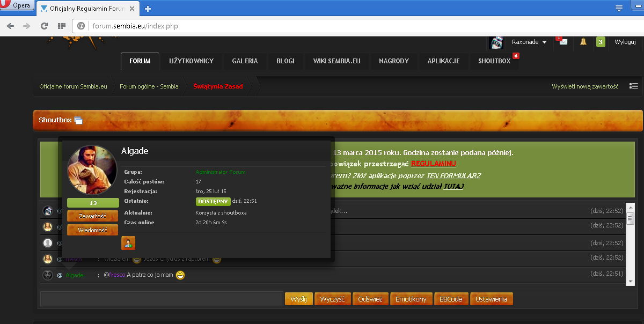644x324 pixels.
Task: Open the SHOUTBOX tab
Action: point(494,61)
